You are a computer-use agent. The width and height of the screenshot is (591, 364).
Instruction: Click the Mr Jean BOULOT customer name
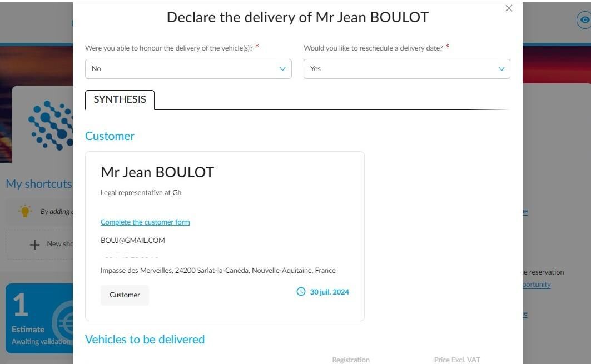[x=157, y=172]
